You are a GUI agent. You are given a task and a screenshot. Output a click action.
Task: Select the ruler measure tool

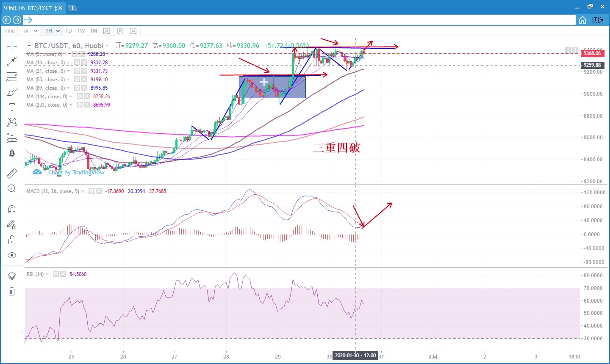(x=12, y=173)
